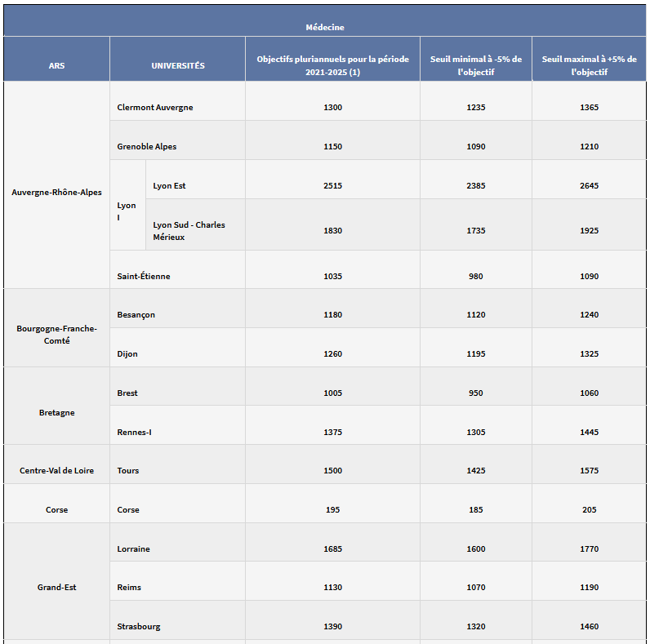Screen dimensions: 650x644
Task: Click the Bourgogne-Franche-Comté region cell
Action: (56, 335)
